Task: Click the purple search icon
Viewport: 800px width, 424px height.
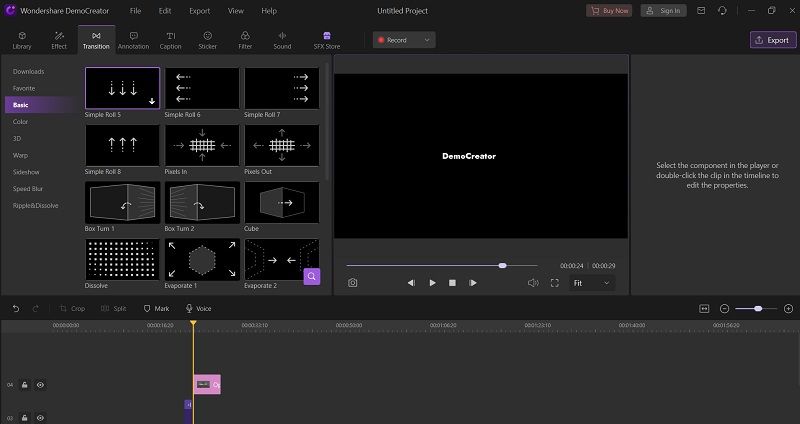Action: tap(312, 277)
